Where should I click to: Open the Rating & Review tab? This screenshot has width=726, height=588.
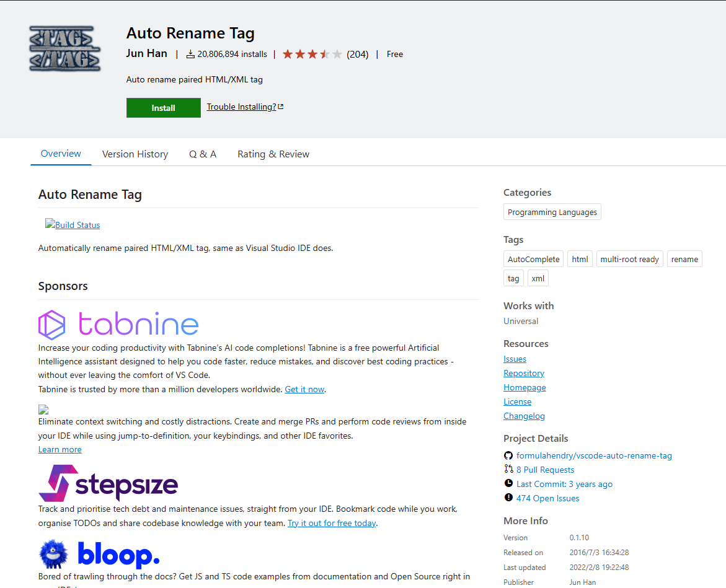click(273, 154)
